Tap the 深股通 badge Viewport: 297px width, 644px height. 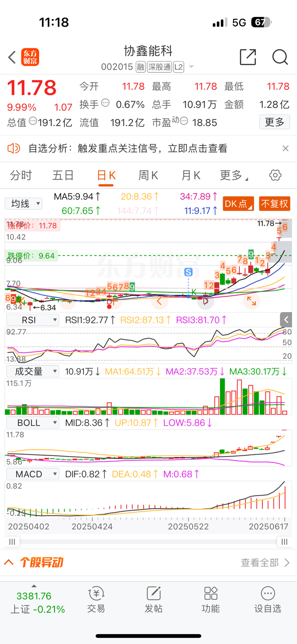tap(160, 67)
